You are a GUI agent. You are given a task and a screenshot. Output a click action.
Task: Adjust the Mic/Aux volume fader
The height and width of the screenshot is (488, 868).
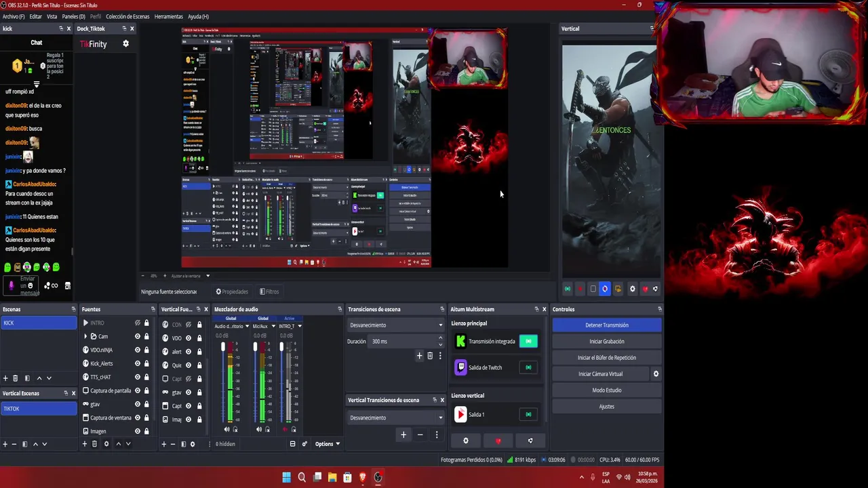[256, 347]
